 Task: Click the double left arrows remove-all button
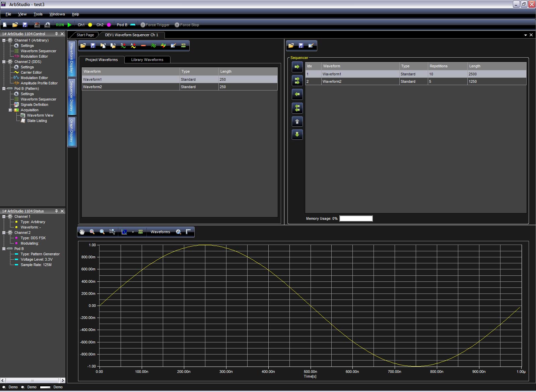(297, 108)
